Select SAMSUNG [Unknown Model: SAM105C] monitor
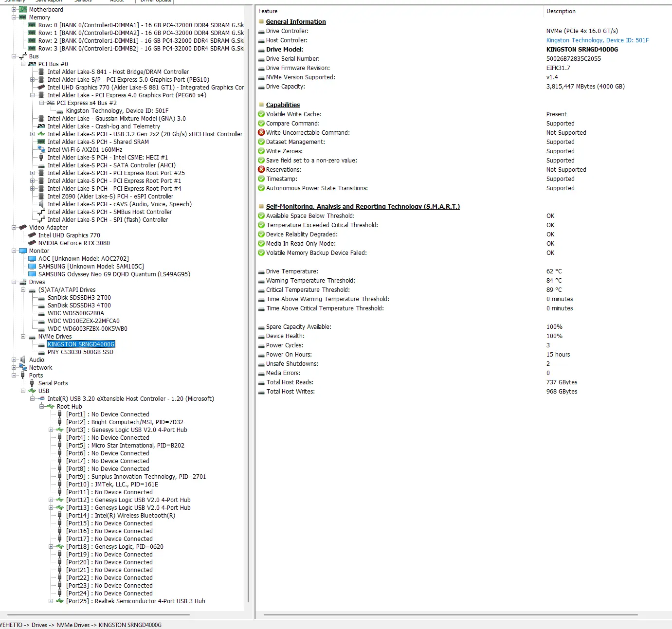This screenshot has height=629, width=672. click(91, 267)
